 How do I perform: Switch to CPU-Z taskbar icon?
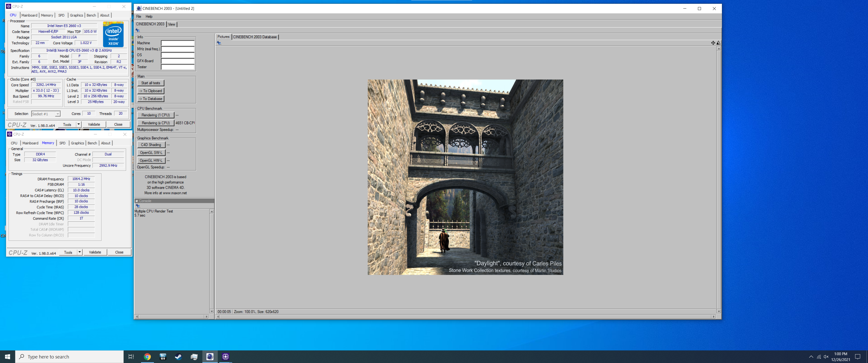tap(225, 357)
